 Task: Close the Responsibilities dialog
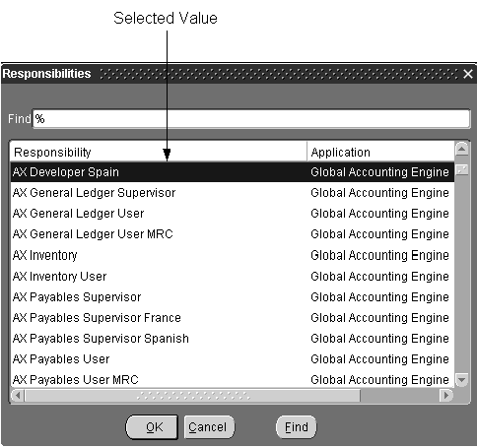[x=468, y=74]
